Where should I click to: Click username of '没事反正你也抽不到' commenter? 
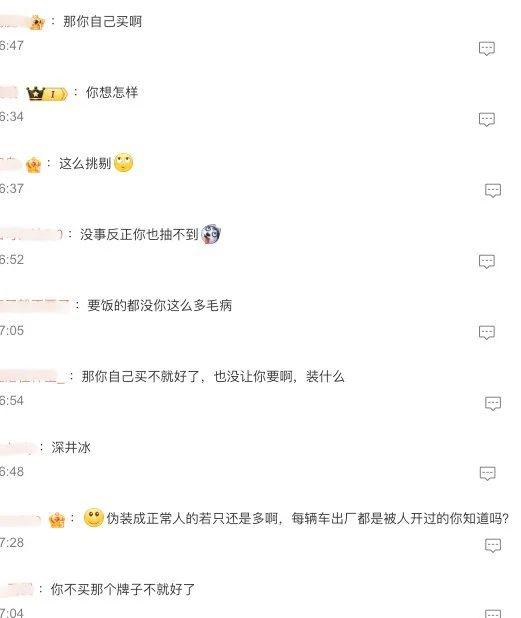[31, 235]
